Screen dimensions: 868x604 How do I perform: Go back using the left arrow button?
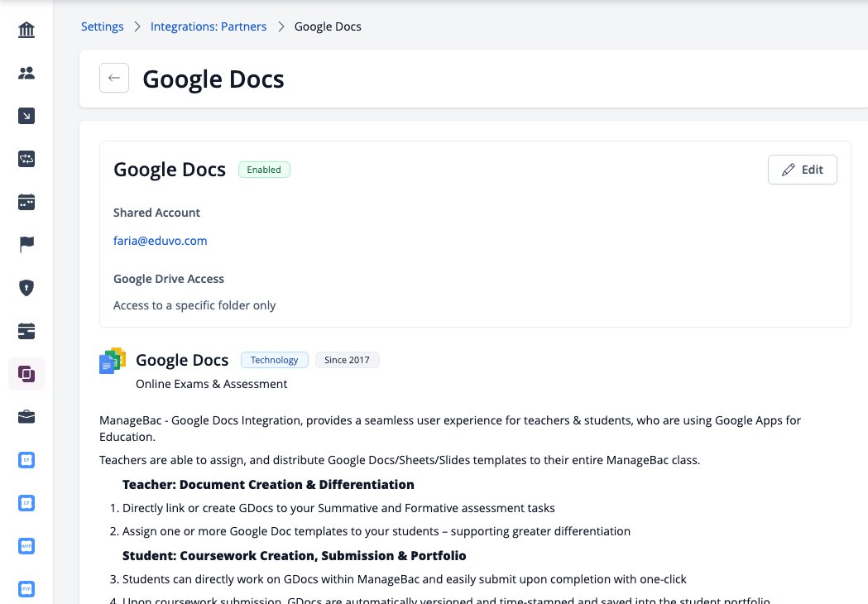(114, 78)
